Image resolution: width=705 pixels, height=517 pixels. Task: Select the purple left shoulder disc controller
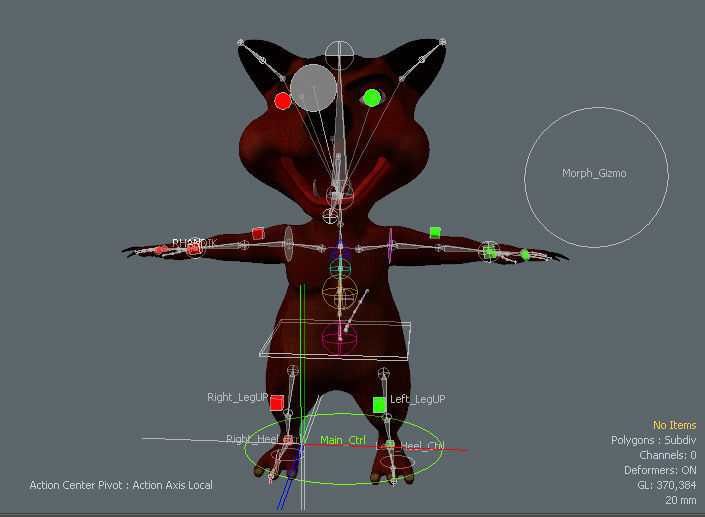tap(390, 245)
